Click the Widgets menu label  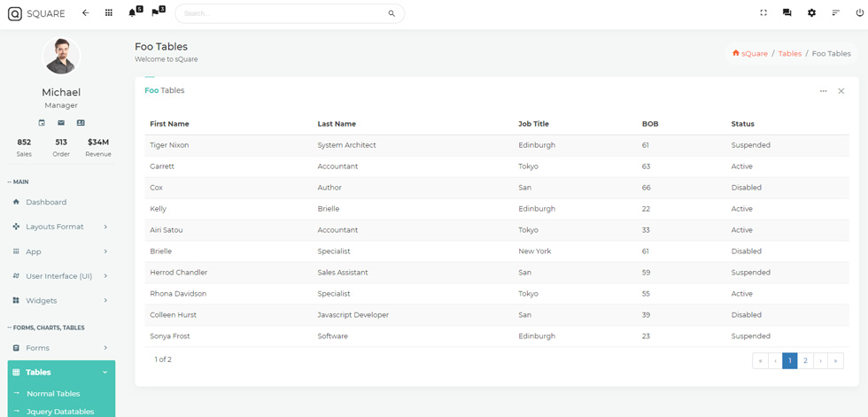[x=42, y=301]
